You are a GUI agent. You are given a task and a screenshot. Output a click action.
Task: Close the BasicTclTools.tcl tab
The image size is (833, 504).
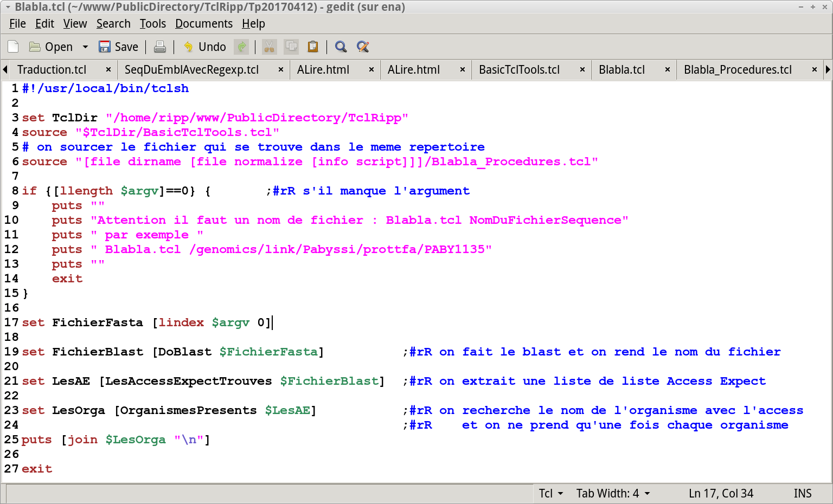(x=582, y=70)
